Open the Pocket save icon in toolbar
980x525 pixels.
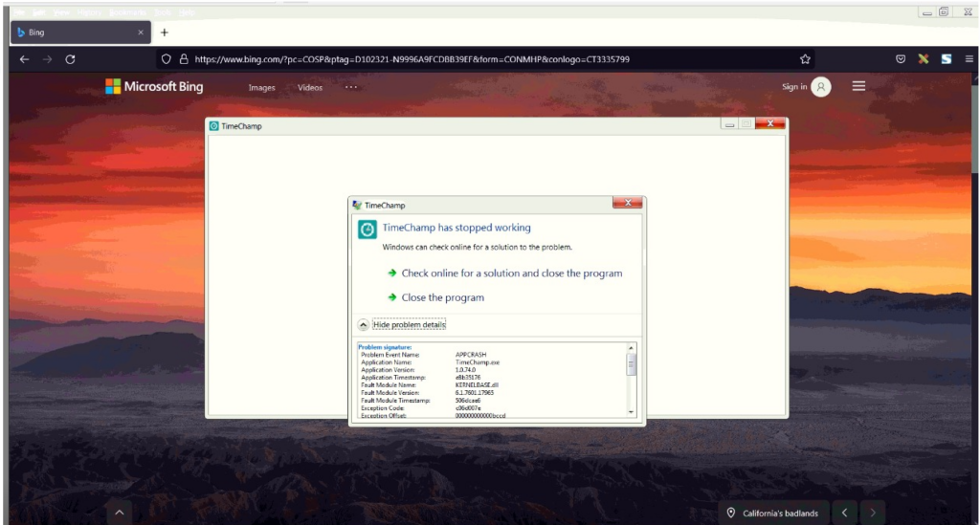click(x=901, y=59)
